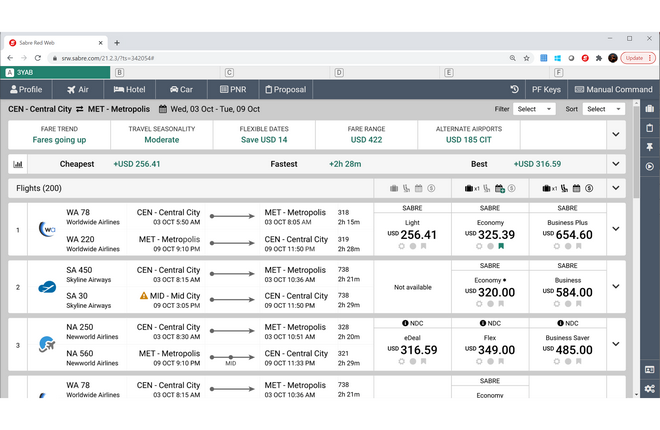
Task: Click the play circle icon in right sidebar
Action: pos(649,166)
